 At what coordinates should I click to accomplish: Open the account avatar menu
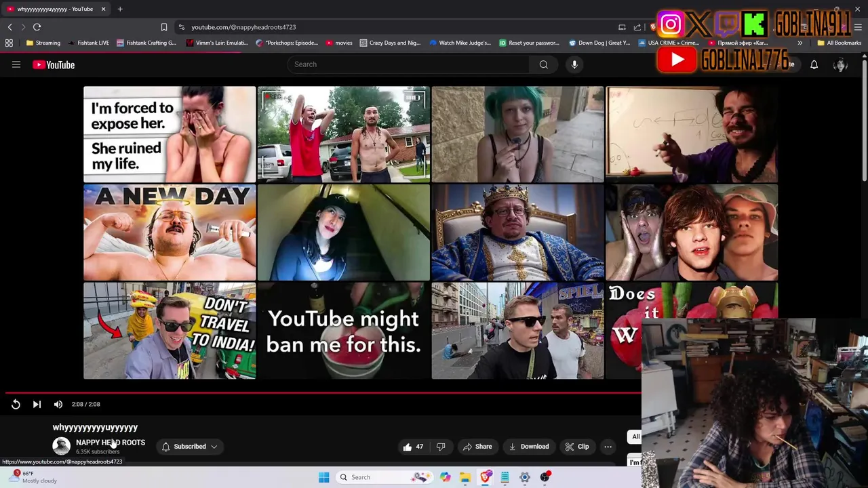click(840, 64)
